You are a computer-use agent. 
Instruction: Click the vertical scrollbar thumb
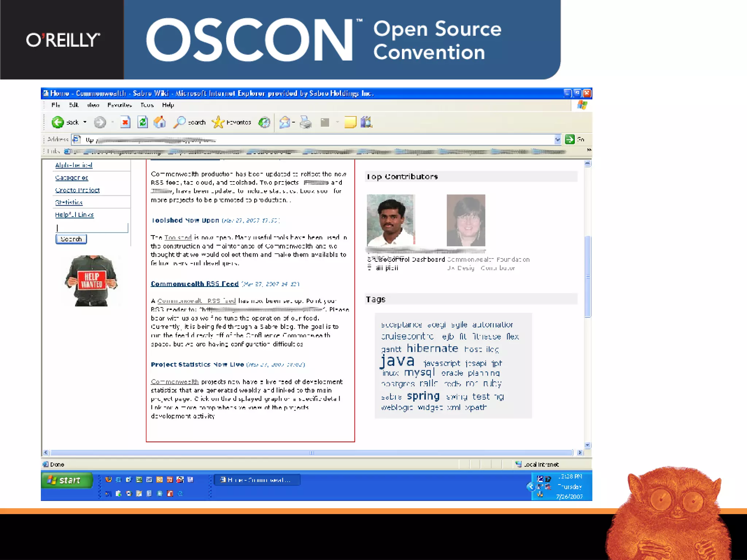click(587, 276)
